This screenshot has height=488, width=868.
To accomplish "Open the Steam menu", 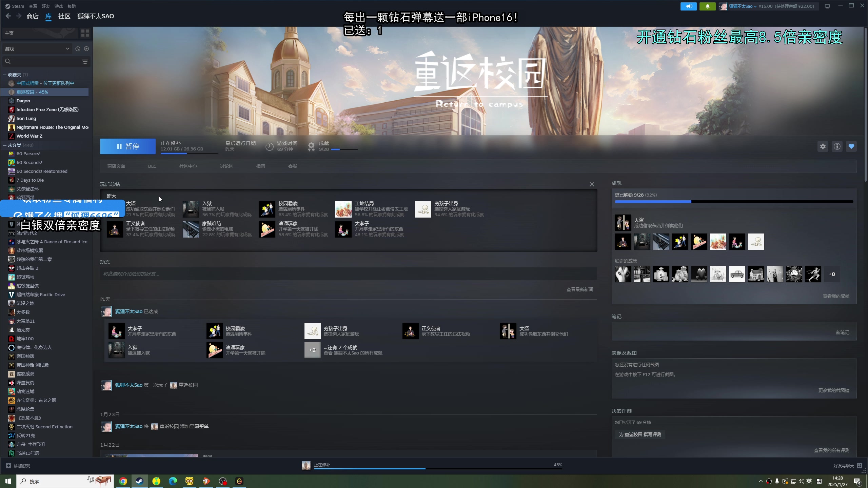I will tap(18, 6).
